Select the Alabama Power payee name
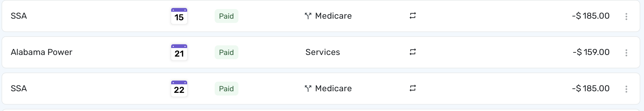 [x=41, y=52]
